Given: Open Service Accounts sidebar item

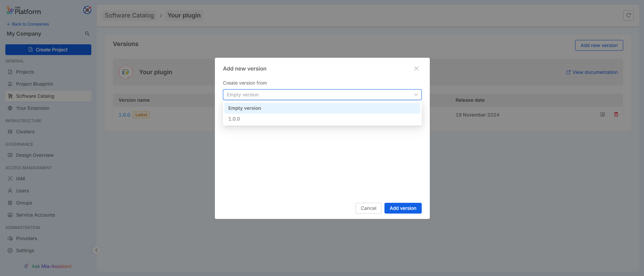Looking at the screenshot, I should point(48,215).
